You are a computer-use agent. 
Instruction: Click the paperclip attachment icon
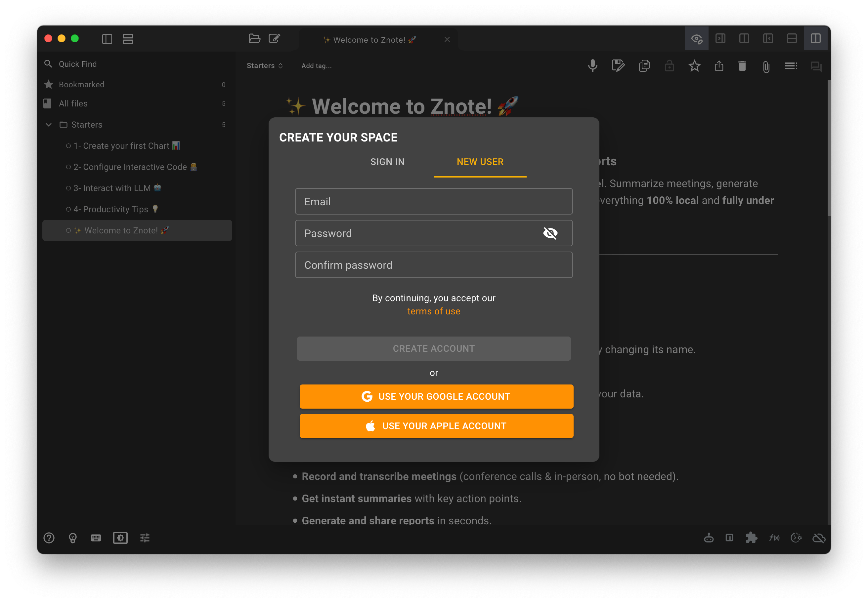(x=766, y=67)
